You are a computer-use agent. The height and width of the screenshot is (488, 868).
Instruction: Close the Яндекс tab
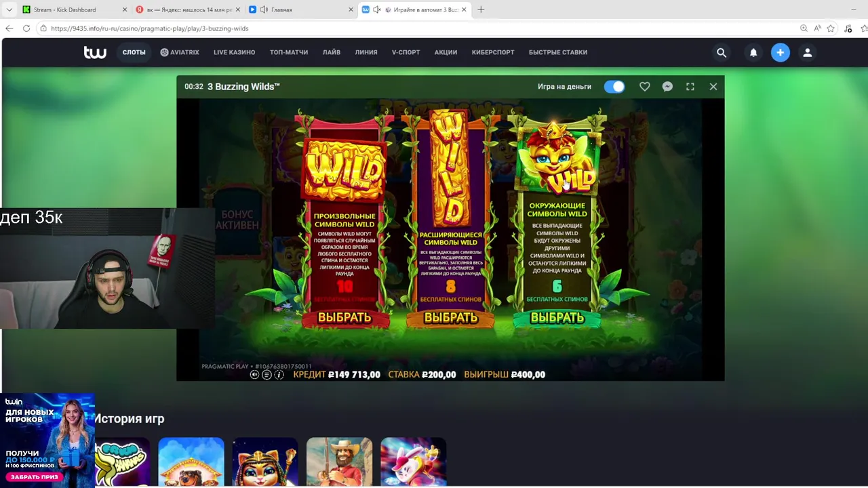point(238,9)
